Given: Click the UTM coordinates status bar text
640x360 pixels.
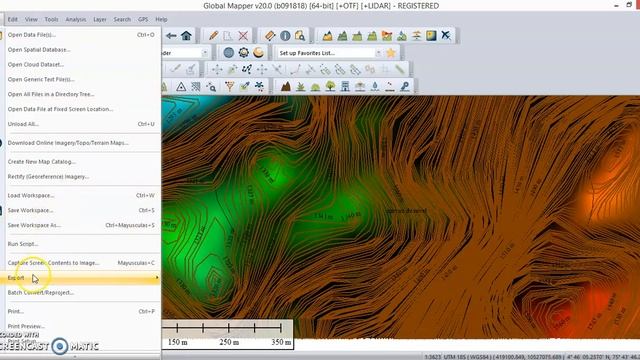Looking at the screenshot, I should [x=532, y=357].
